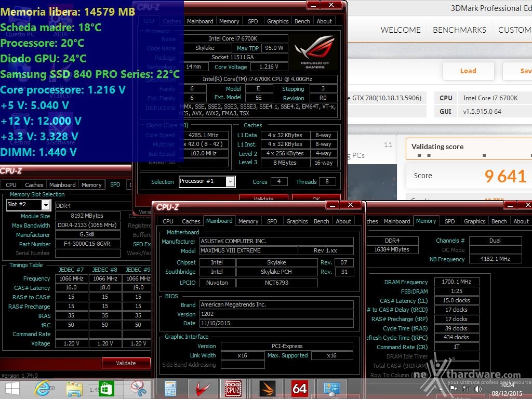This screenshot has height=399, width=532.
Task: Click the NB Frequency value 4182.1 MHz
Action: tap(495, 259)
